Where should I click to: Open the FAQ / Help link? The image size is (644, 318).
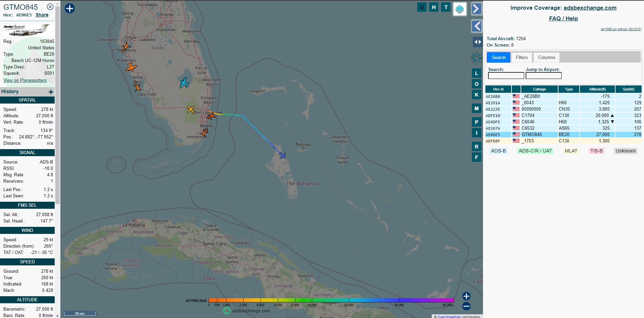tap(563, 18)
